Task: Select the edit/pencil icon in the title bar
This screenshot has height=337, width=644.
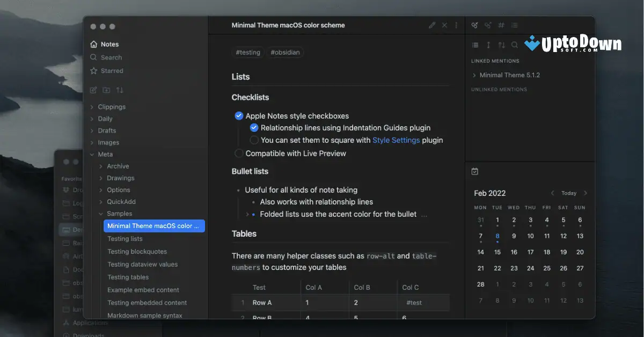Action: [433, 25]
